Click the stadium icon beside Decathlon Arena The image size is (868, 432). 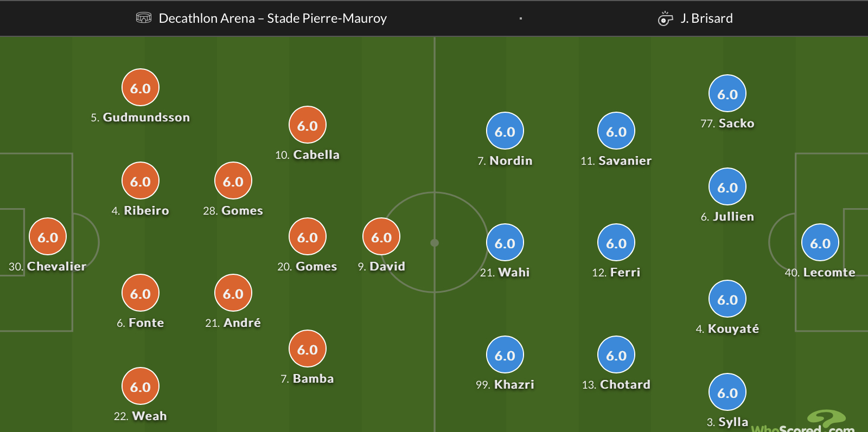(x=143, y=18)
